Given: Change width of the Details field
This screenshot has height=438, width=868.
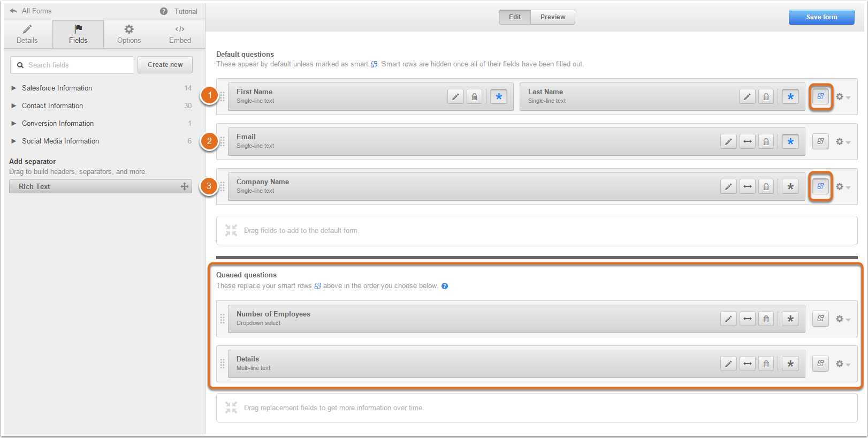Looking at the screenshot, I should 748,364.
